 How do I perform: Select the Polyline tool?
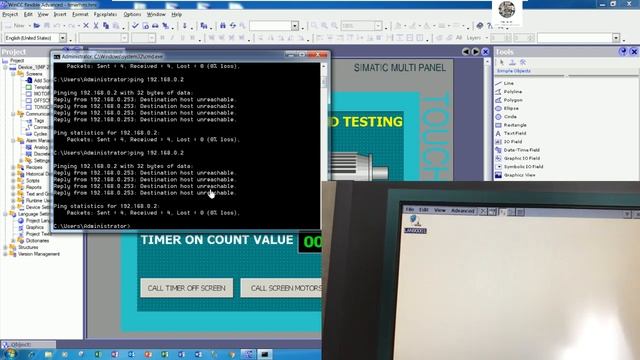513,92
